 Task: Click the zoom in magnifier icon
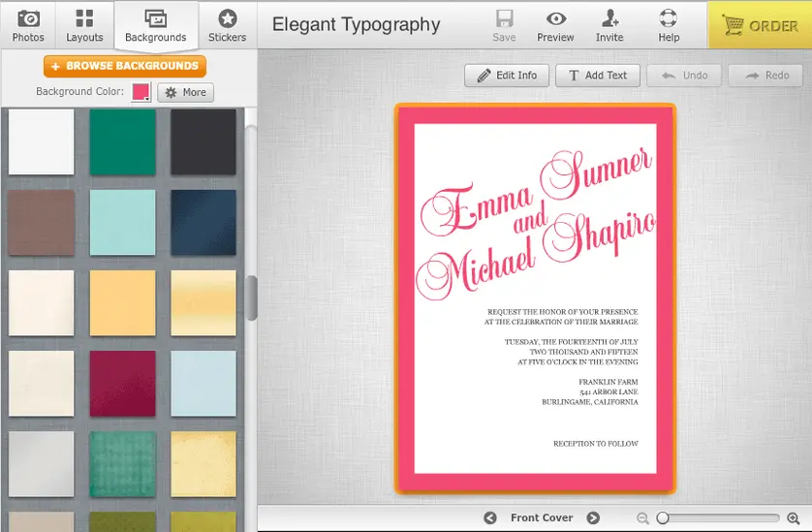[794, 518]
